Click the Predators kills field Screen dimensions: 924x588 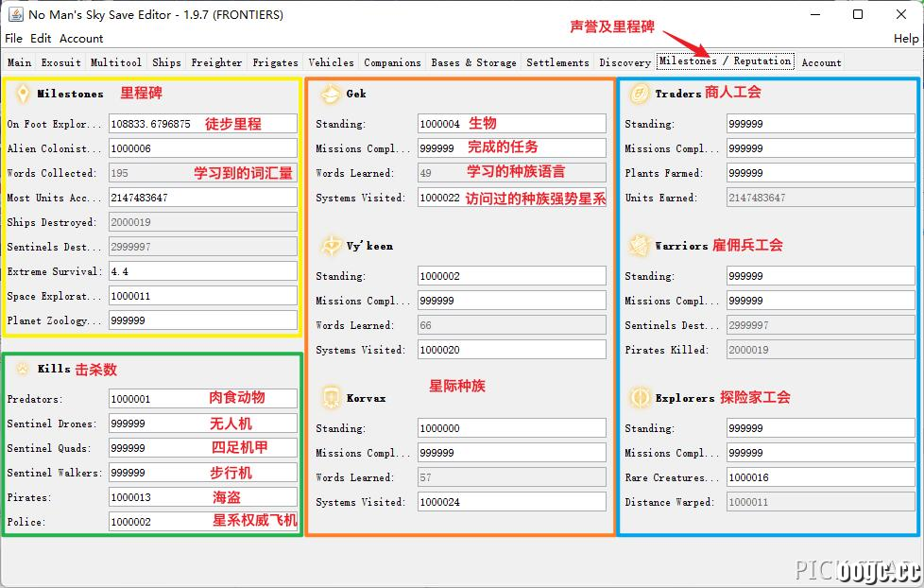pyautogui.click(x=203, y=399)
